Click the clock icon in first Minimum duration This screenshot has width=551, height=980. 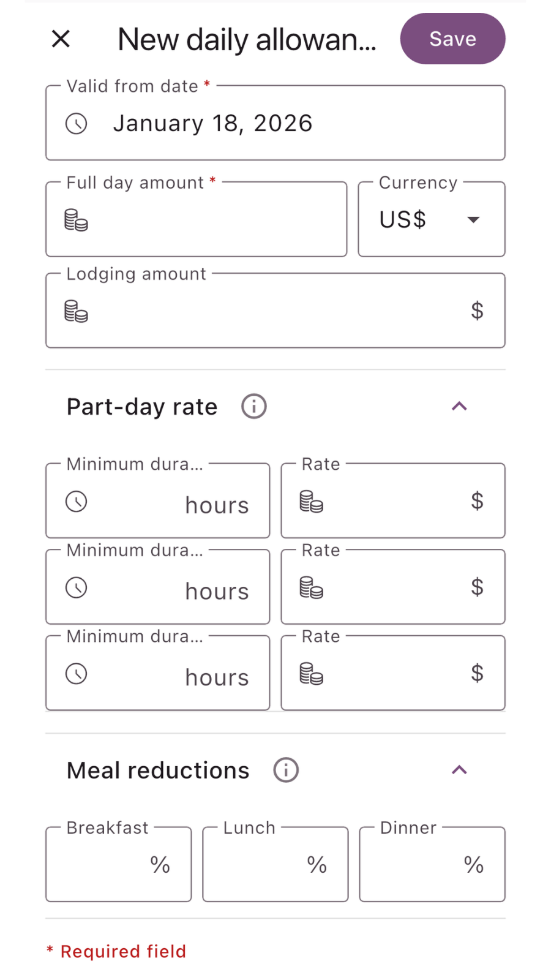pos(77,502)
